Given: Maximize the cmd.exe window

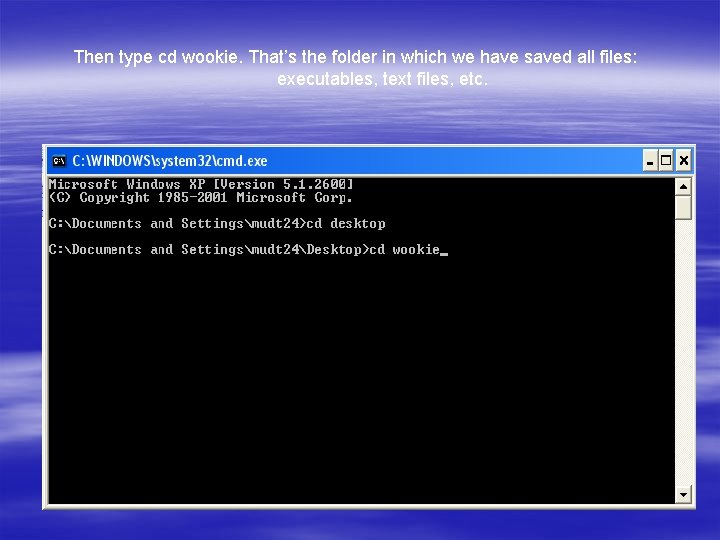Looking at the screenshot, I should pos(666,161).
